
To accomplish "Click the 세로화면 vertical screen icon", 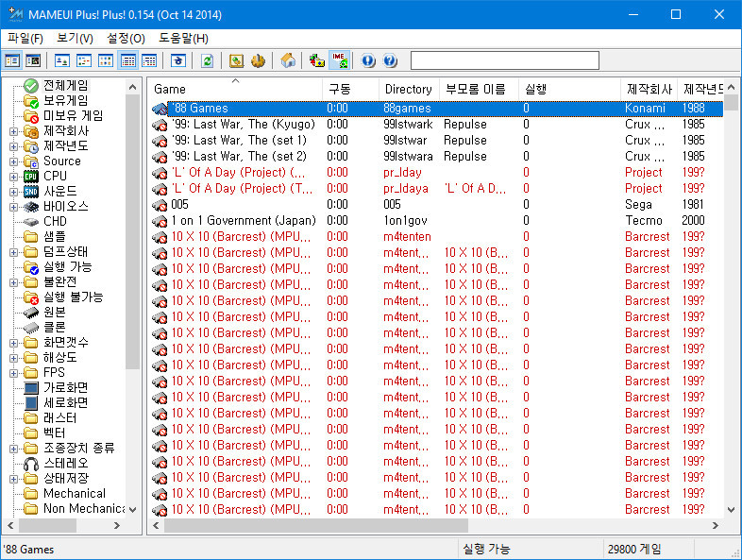I will 31,403.
